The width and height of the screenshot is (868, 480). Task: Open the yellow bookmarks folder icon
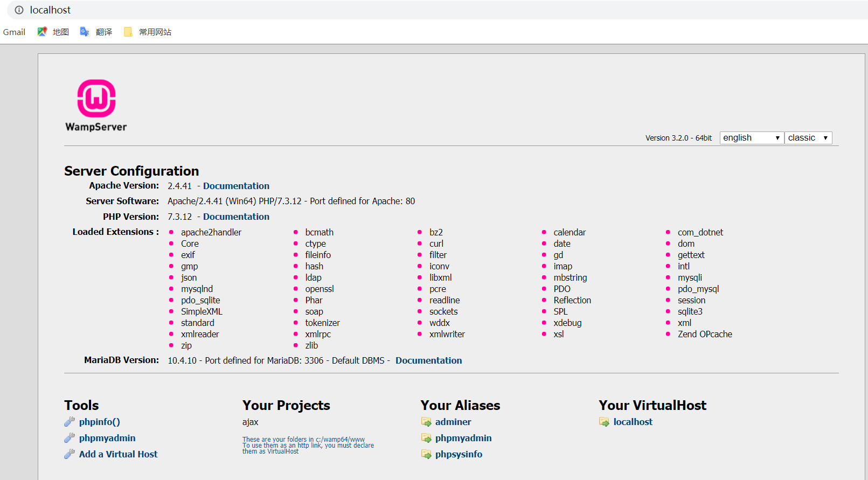[x=128, y=32]
